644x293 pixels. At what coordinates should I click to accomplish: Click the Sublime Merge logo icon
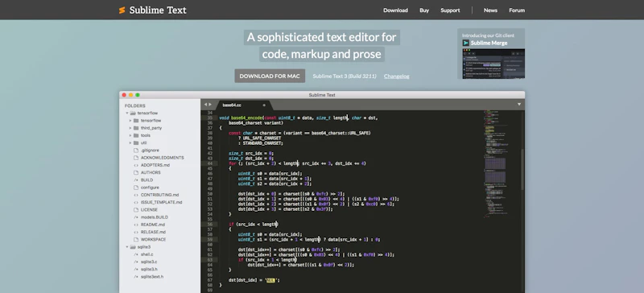(466, 43)
